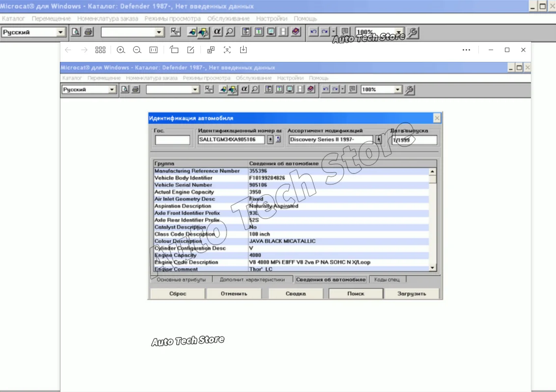Click red book icon in inner Microcat toolbar
The image size is (556, 392).
click(310, 89)
